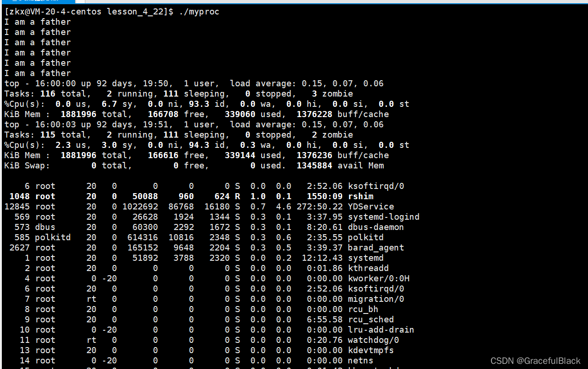Click the systemd process name in PID 1 row
The image size is (588, 369).
pos(366,258)
